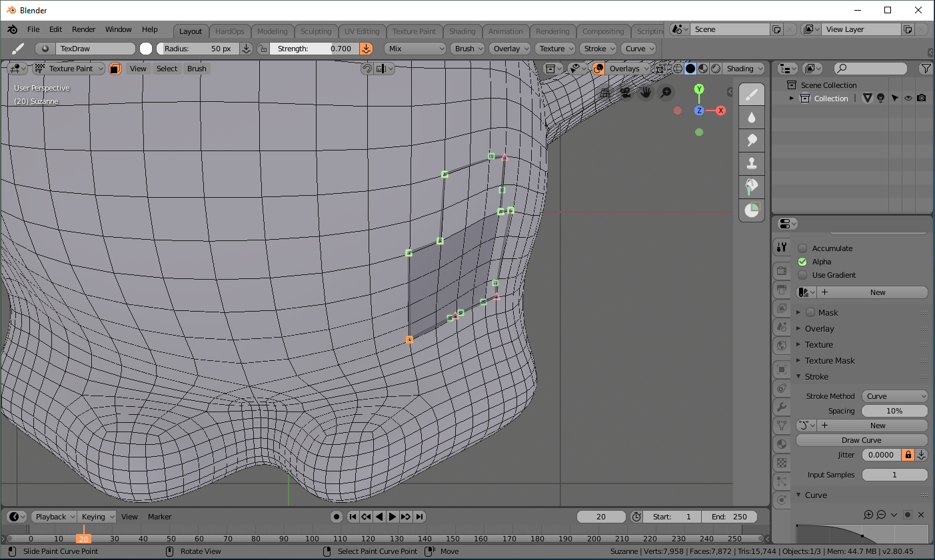Collapse the Stroke panel
935x560 pixels.
tap(816, 377)
